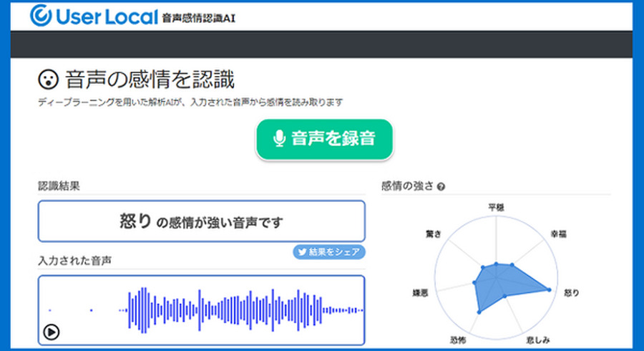
Task: Select the 恐怖 axis label
Action: tap(458, 338)
